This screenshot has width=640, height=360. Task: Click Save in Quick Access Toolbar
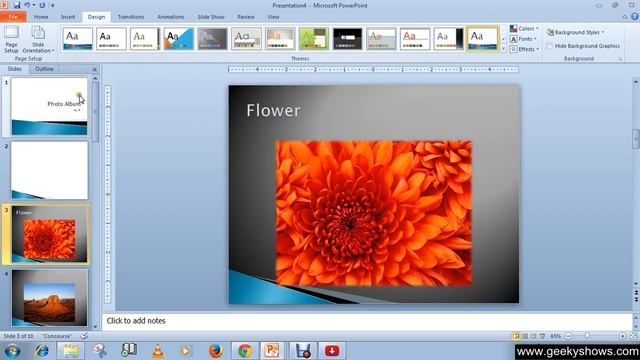click(x=17, y=5)
